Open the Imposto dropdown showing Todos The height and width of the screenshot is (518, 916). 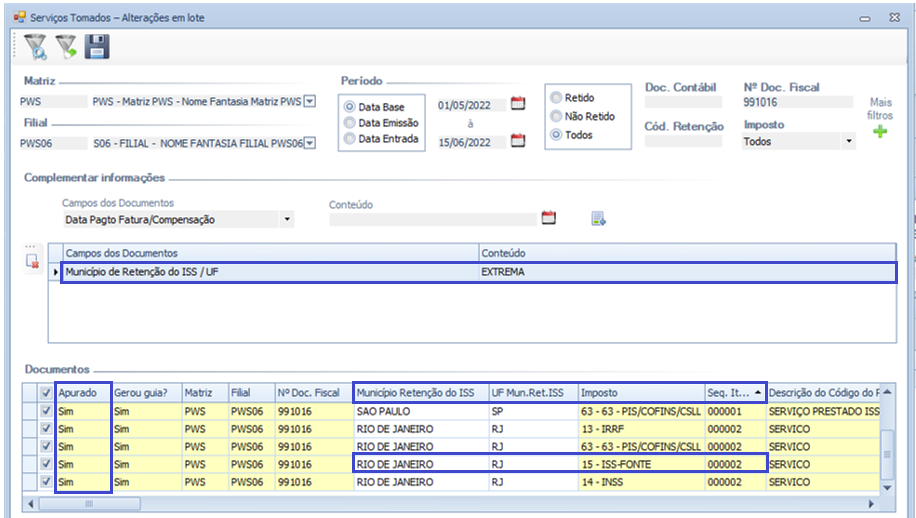[849, 142]
